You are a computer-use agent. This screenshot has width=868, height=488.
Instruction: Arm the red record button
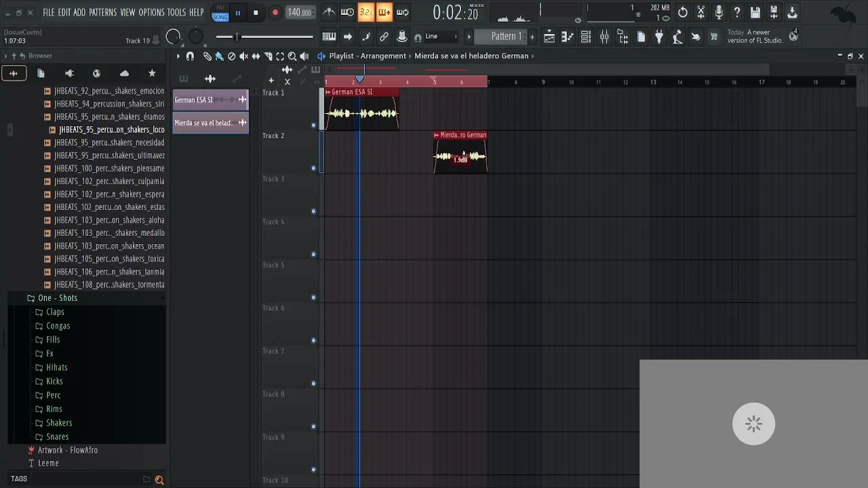tap(275, 12)
